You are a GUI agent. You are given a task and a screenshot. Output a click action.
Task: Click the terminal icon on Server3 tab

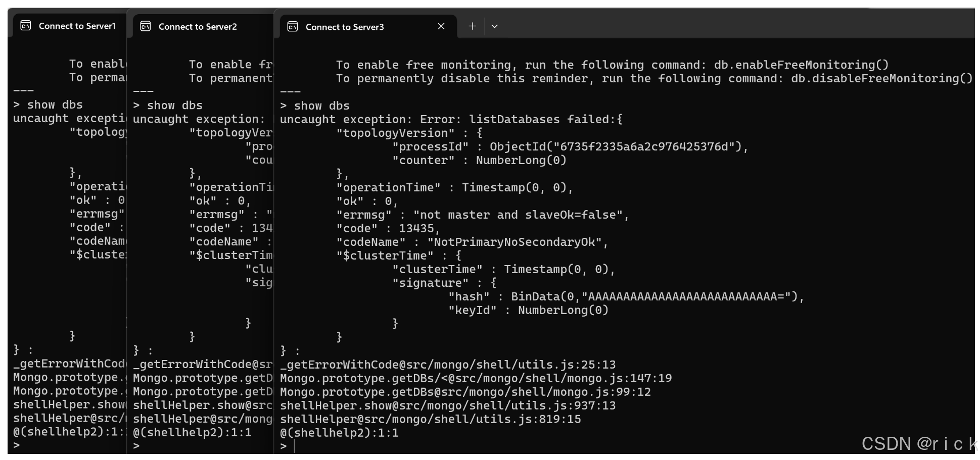[x=293, y=27]
